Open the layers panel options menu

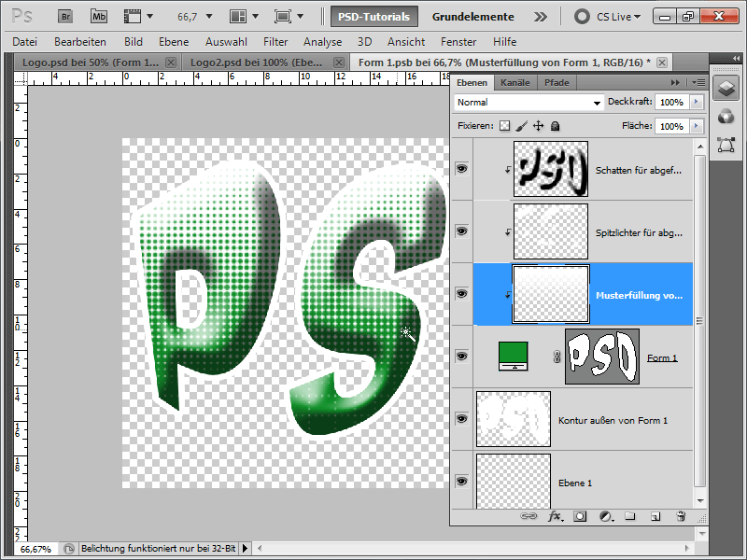[x=698, y=82]
